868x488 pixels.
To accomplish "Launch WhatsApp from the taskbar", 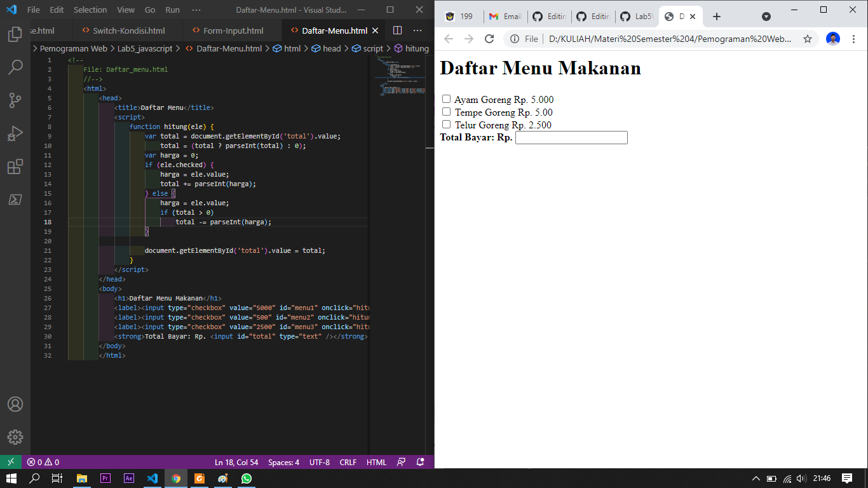I will (247, 478).
